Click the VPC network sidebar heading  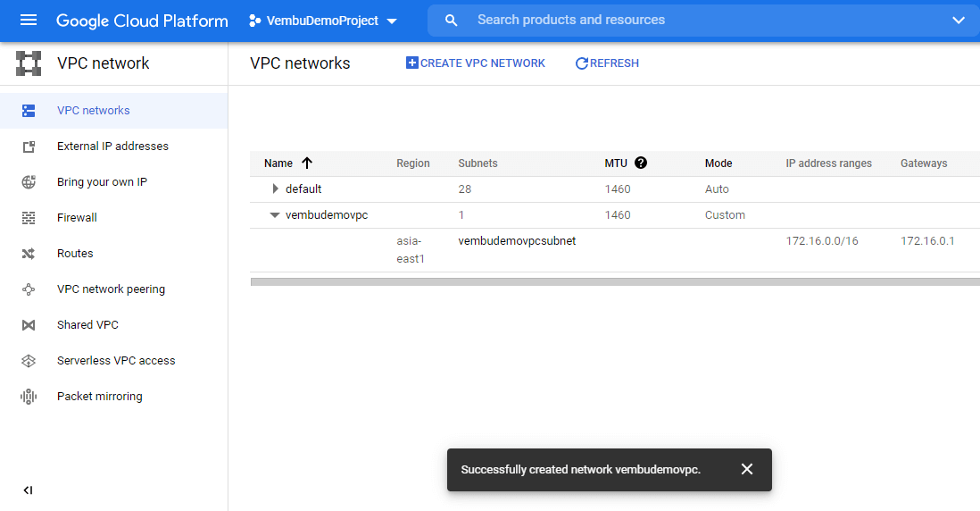[x=104, y=63]
